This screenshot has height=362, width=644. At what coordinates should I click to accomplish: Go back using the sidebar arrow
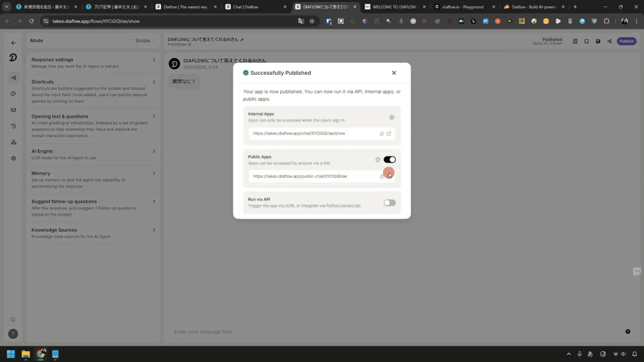coord(14,43)
